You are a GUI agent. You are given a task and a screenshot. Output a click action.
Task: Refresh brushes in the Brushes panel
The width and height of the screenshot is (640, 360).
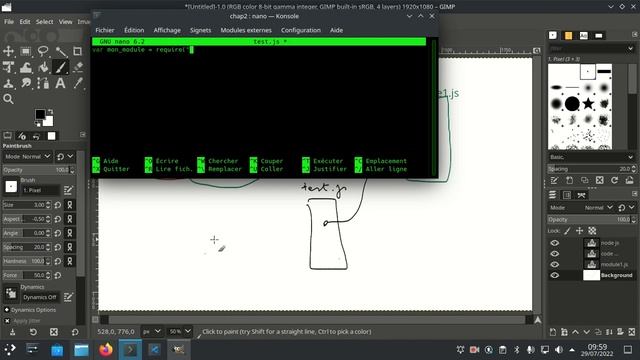pyautogui.click(x=614, y=180)
